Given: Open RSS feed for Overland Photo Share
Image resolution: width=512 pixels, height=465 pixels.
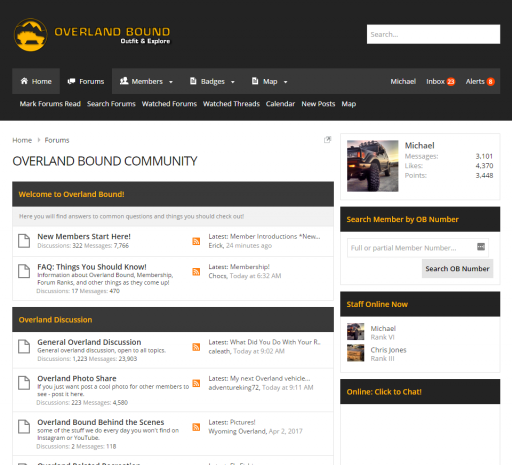Looking at the screenshot, I should (196, 383).
